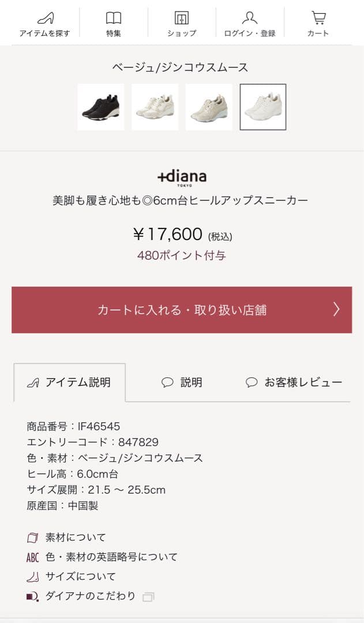Image resolution: width=364 pixels, height=623 pixels.
Task: Switch to the 説明 tab
Action: [182, 382]
